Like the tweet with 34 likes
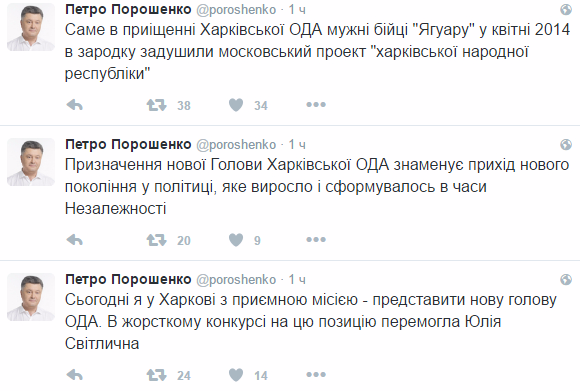The image size is (580, 391). pos(236,105)
